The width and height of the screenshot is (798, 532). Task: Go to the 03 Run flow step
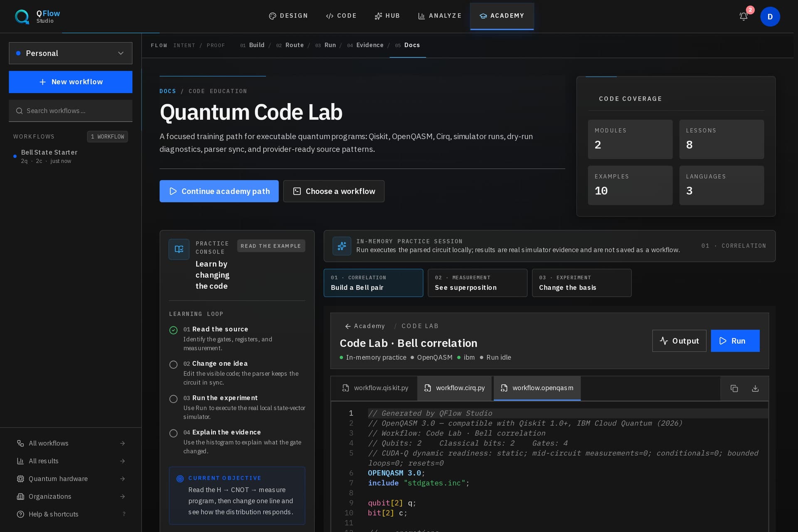pyautogui.click(x=325, y=45)
